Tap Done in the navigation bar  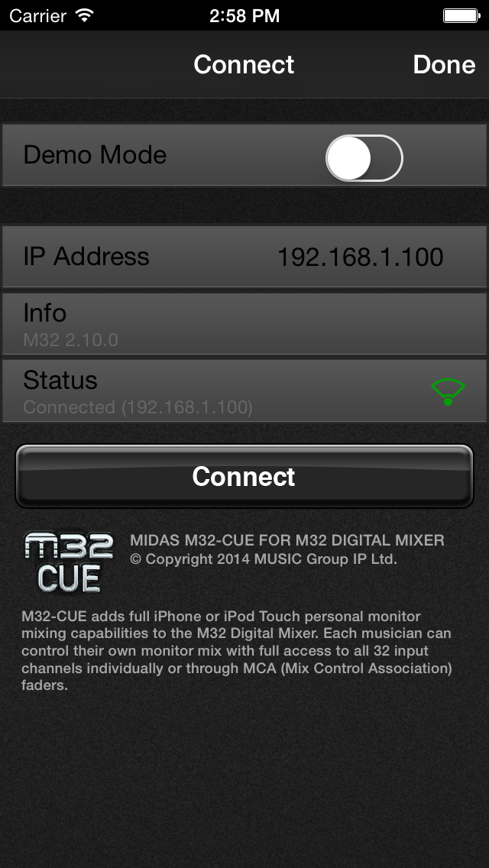[x=444, y=65]
